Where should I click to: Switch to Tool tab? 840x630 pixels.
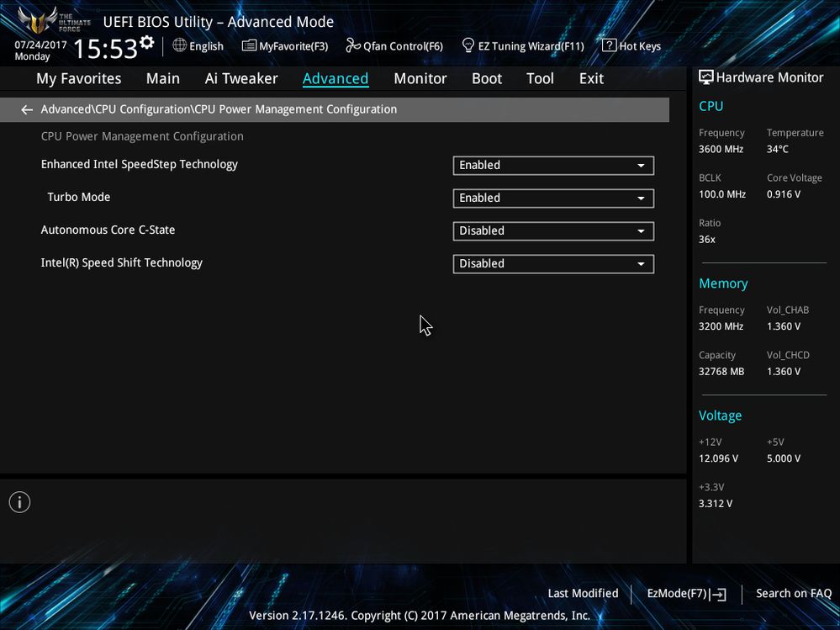(540, 79)
